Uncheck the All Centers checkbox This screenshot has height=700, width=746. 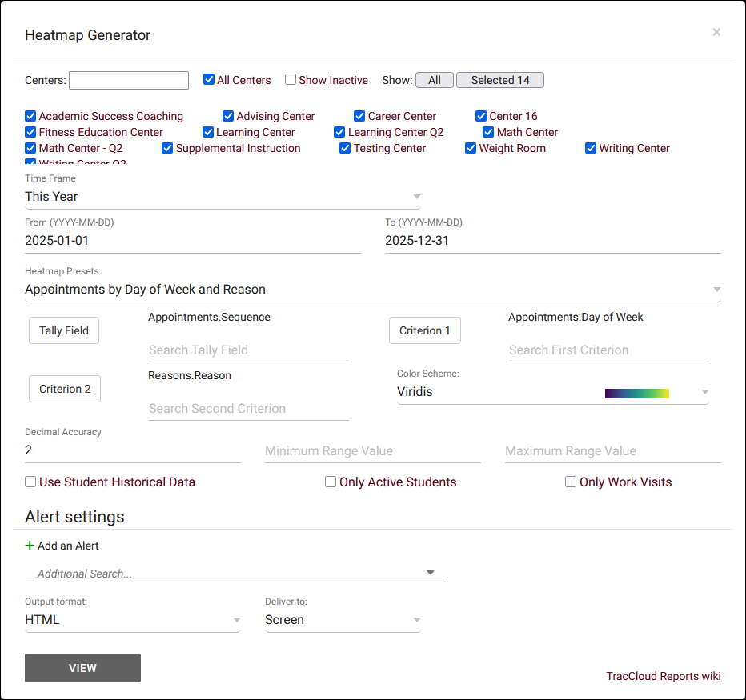click(209, 80)
